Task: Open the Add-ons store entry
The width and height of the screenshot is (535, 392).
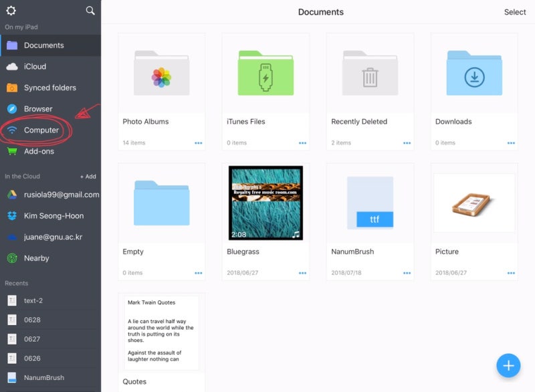Action: pyautogui.click(x=51, y=151)
